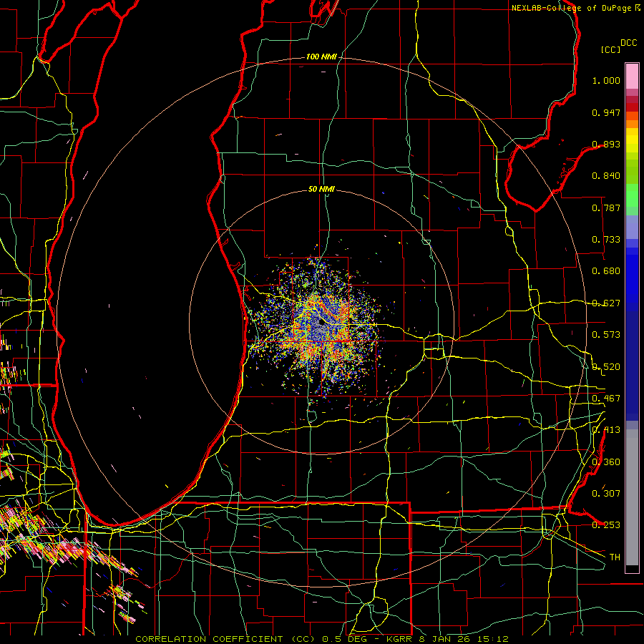Select the 0.787 value on the legend
Viewport: 644px width, 644px height.
pos(606,208)
